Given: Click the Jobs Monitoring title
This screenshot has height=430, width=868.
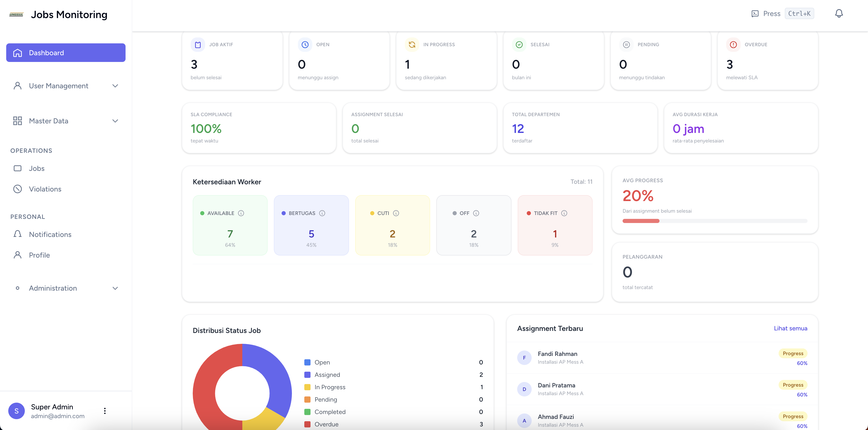Looking at the screenshot, I should (69, 14).
